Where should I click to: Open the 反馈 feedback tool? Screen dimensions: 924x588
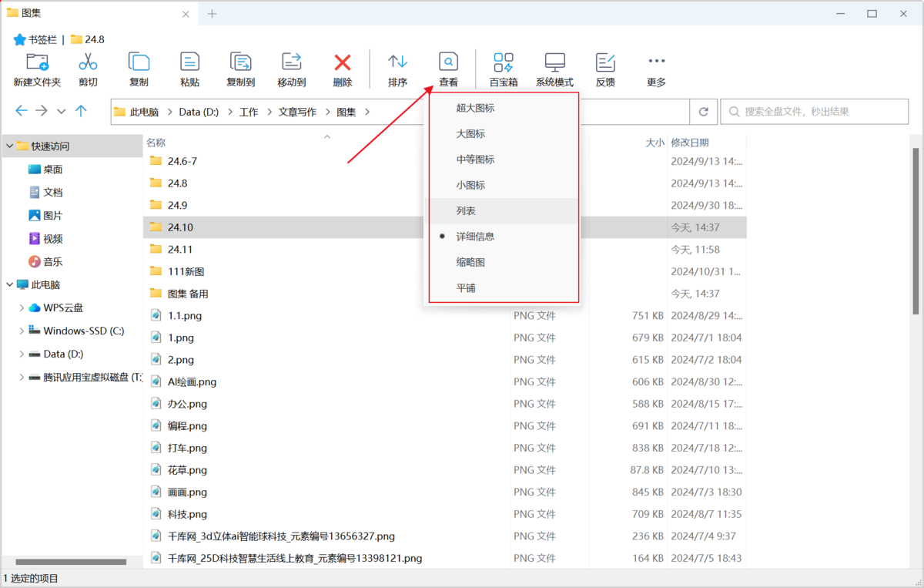tap(604, 68)
